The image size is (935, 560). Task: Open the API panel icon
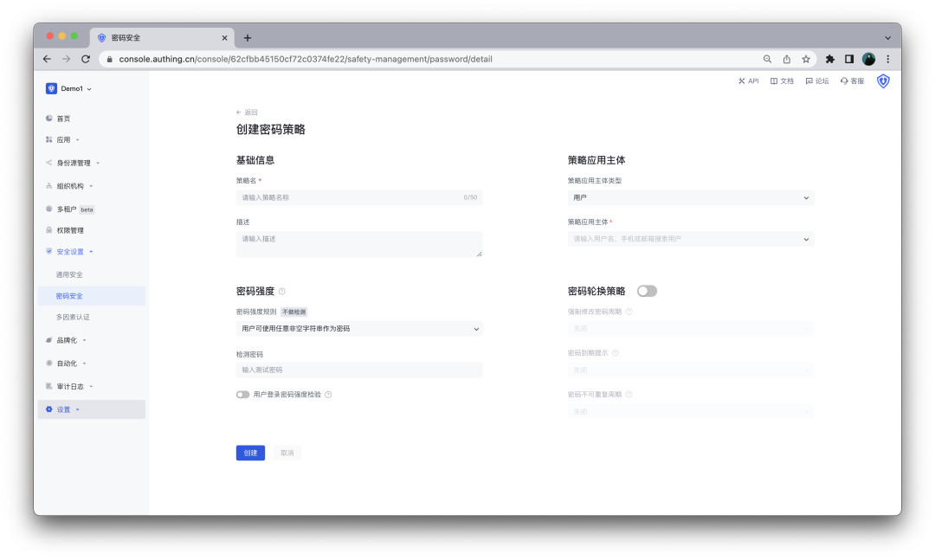(x=747, y=80)
